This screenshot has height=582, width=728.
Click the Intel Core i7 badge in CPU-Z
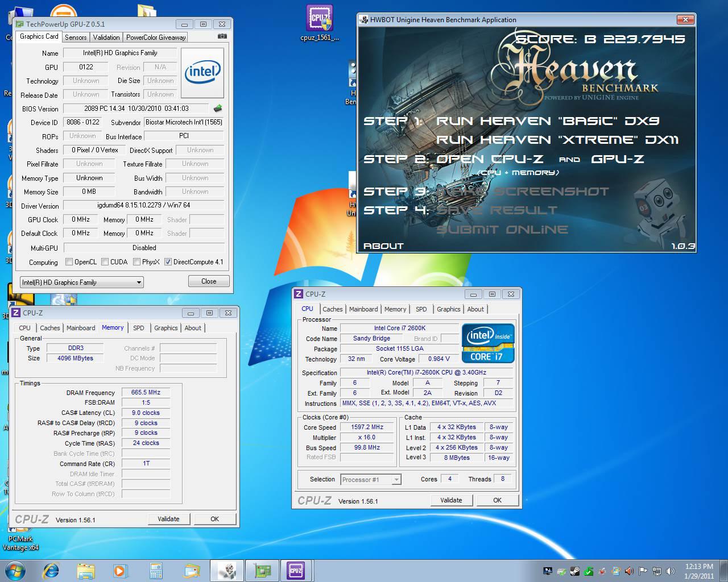coord(488,343)
